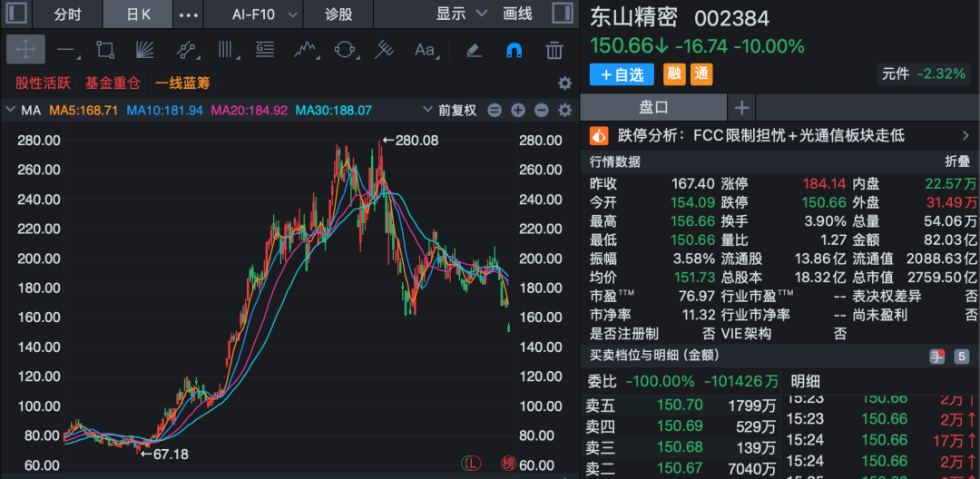The height and width of the screenshot is (479, 980).
Task: Select the rectangle shape tool
Action: click(105, 49)
